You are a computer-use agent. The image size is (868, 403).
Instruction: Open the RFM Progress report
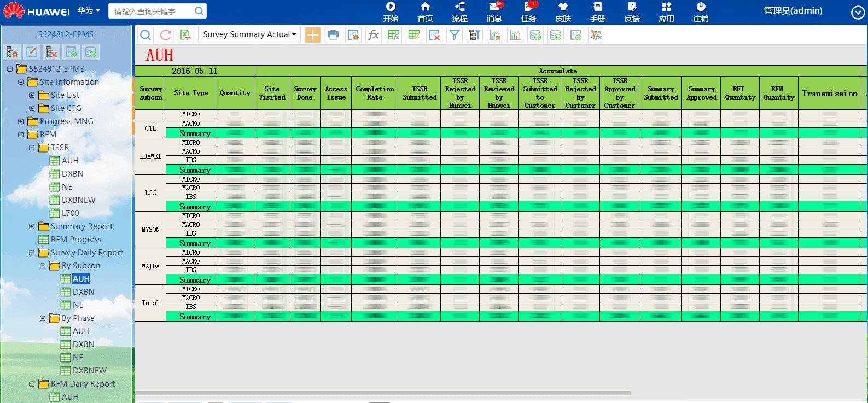tap(76, 240)
